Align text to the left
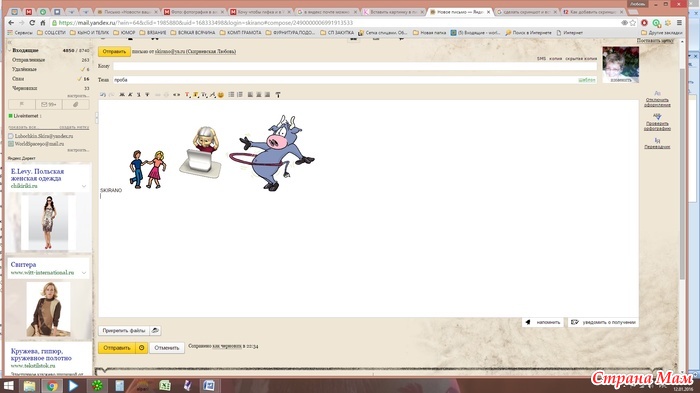This screenshot has width=700, height=393. (250, 95)
